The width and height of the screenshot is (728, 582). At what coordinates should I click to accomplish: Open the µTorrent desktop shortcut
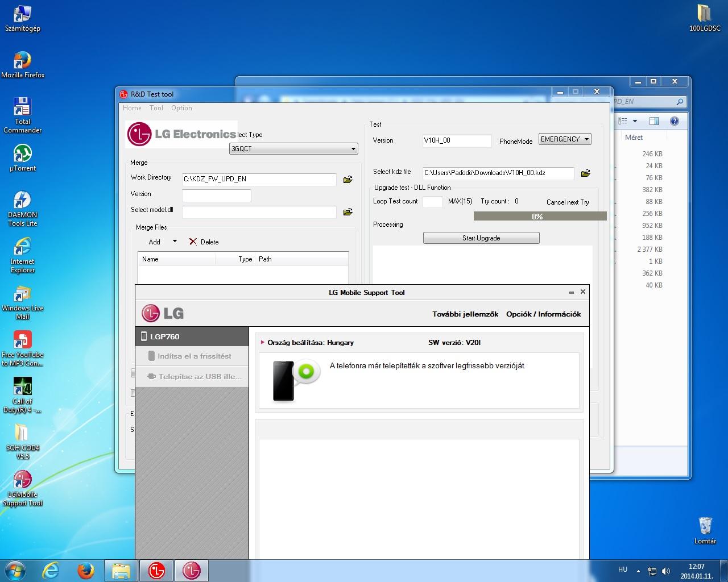click(23, 157)
